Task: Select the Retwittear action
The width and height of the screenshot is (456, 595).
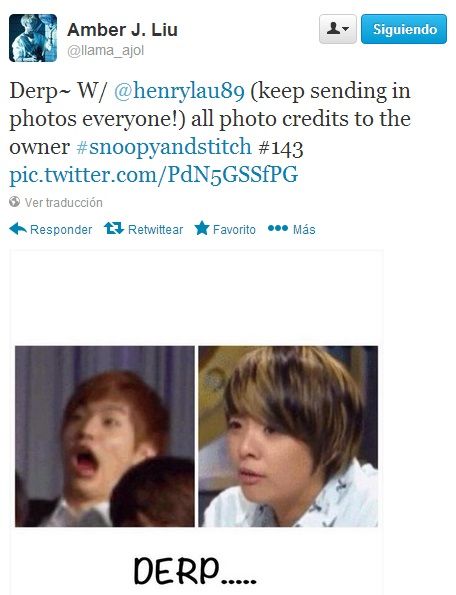Action: click(x=155, y=230)
